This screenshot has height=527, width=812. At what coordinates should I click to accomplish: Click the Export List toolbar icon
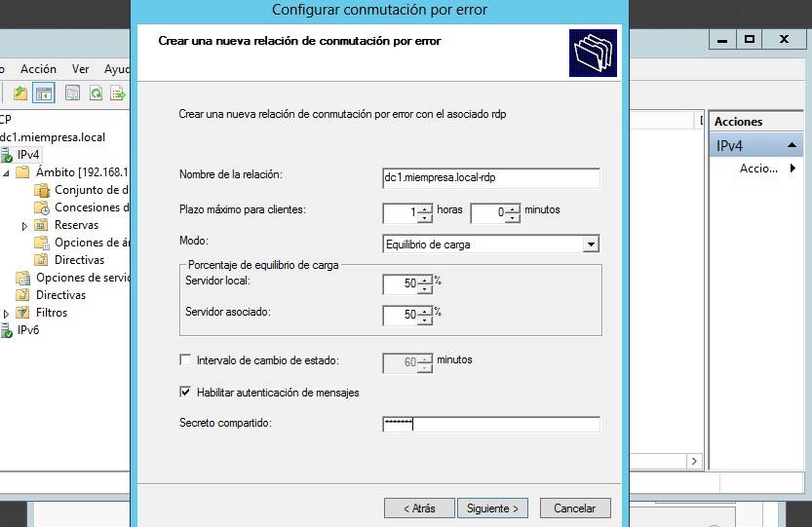point(117,94)
